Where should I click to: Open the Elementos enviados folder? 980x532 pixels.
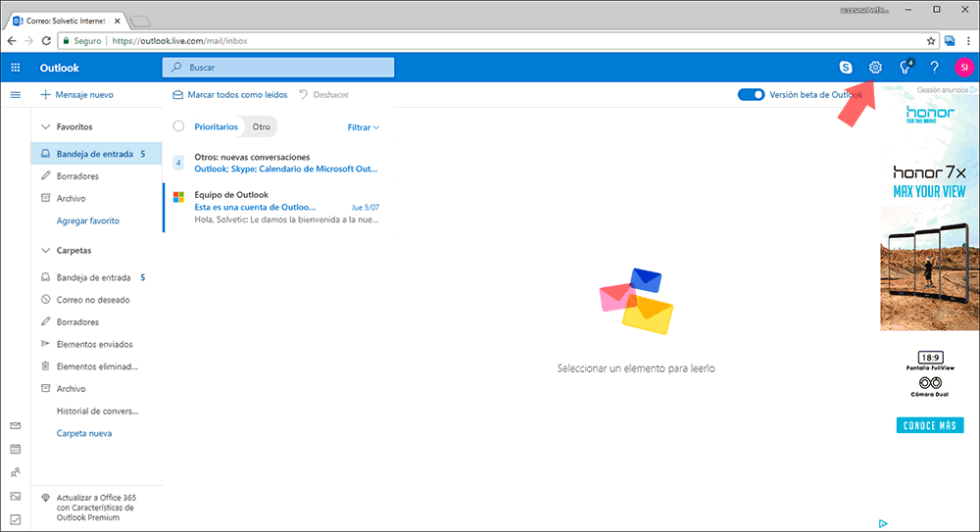[x=97, y=345]
